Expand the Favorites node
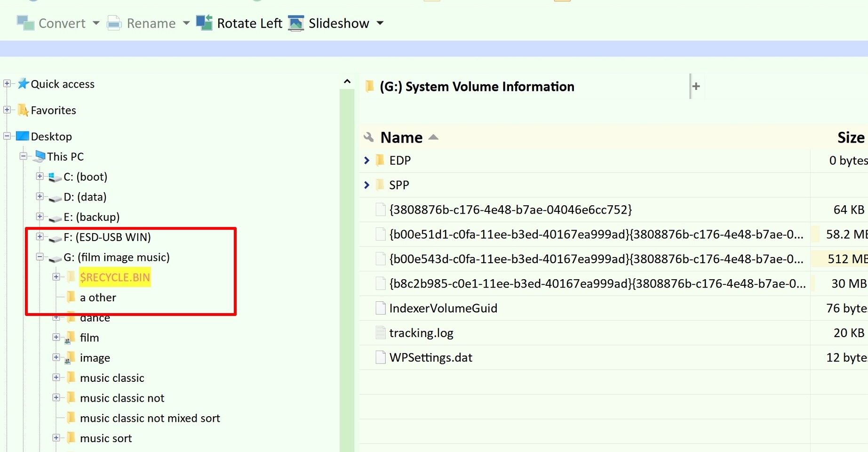The height and width of the screenshot is (452, 868). click(7, 110)
